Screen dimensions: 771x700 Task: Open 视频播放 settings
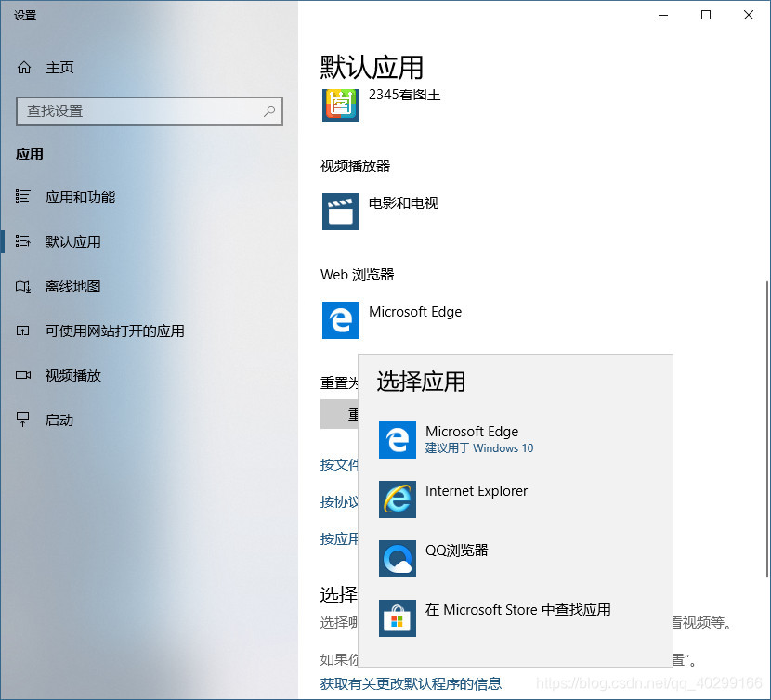pos(72,376)
